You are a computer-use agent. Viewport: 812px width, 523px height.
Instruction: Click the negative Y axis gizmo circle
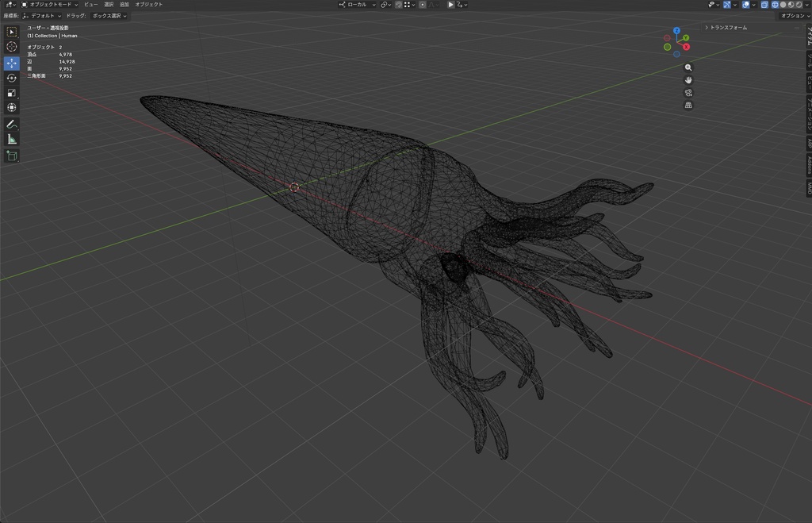pyautogui.click(x=668, y=47)
